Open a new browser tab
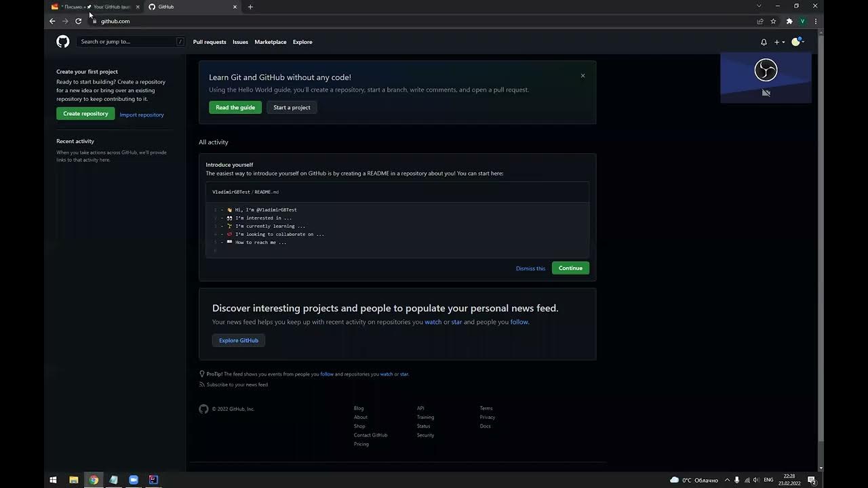868x488 pixels. (250, 7)
